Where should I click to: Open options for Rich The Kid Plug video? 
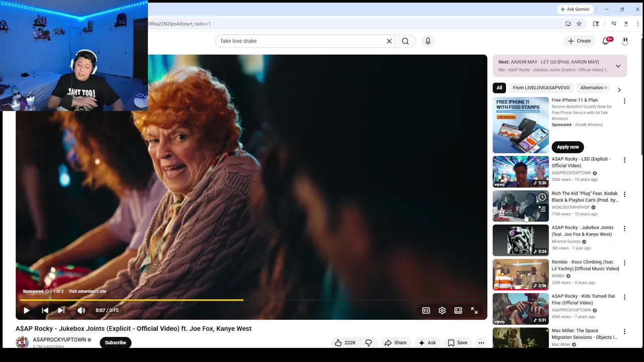(x=624, y=194)
